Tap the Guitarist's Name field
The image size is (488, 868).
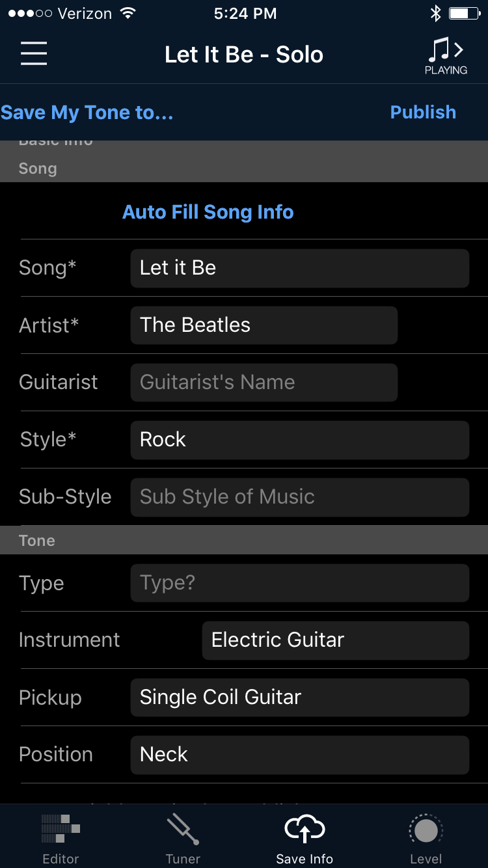(264, 383)
